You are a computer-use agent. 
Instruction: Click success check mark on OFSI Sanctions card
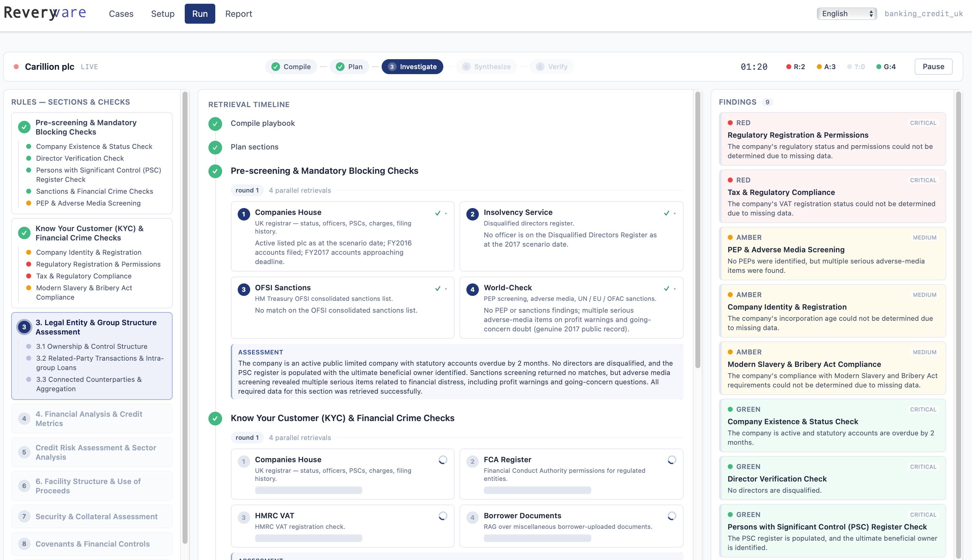(x=438, y=288)
